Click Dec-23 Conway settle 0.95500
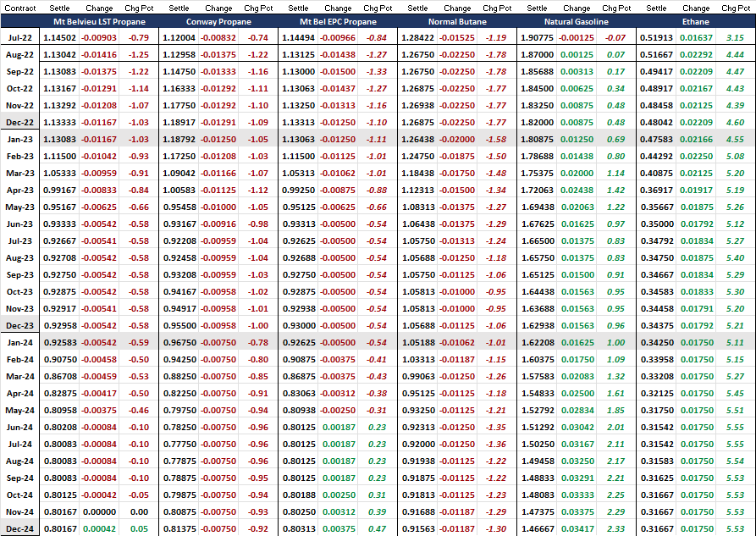Viewport: 756px width, 536px height. (179, 326)
